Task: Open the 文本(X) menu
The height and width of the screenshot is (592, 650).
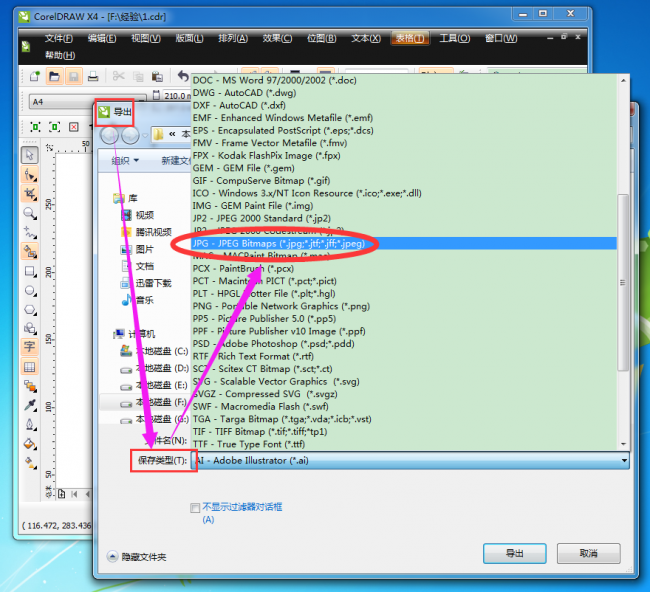Action: pyautogui.click(x=366, y=39)
